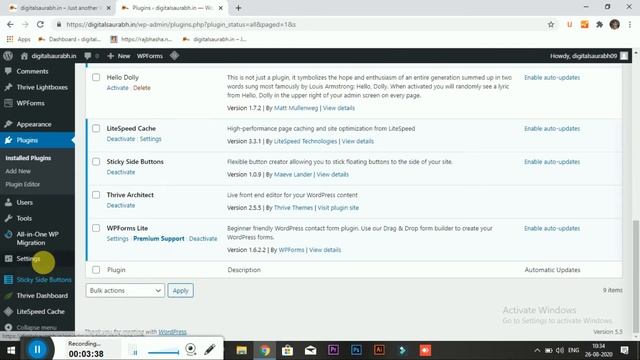Open the Bulk actions dropdown
The image size is (640, 360).
point(125,290)
